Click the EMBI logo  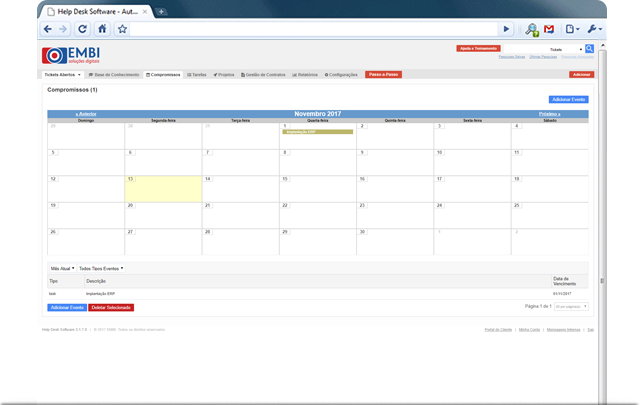(71, 55)
